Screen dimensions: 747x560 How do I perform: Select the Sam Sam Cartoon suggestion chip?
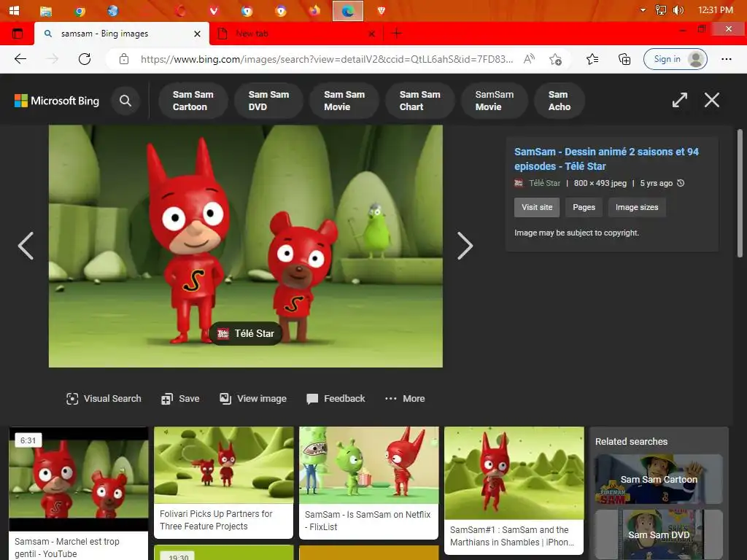193,101
